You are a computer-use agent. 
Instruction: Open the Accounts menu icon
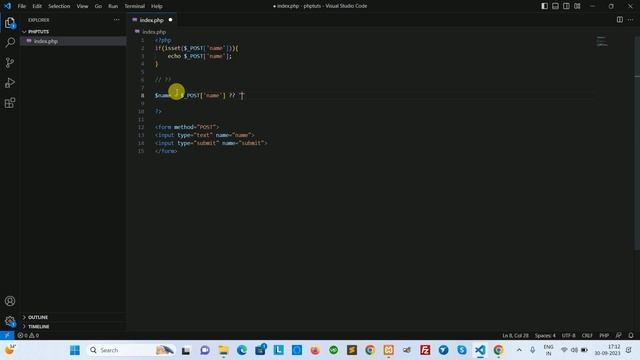(10, 301)
